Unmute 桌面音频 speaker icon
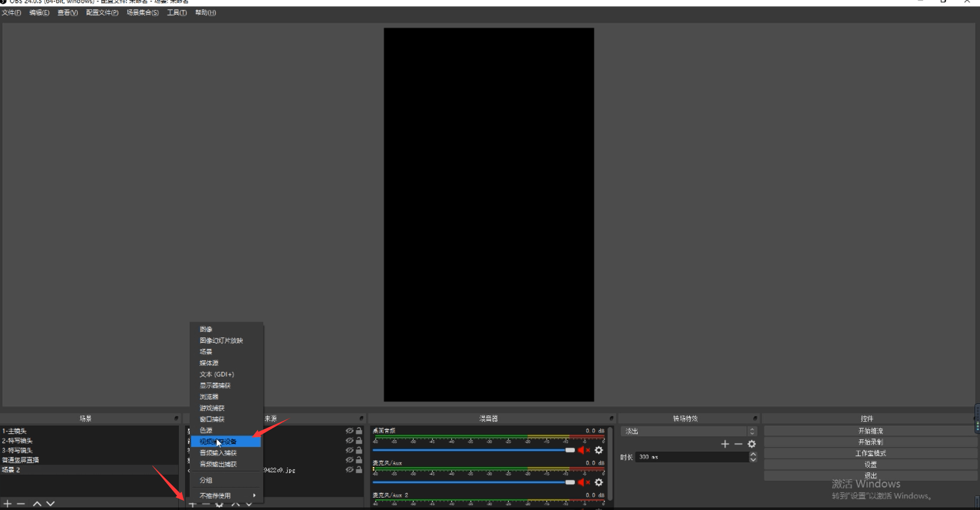 coord(584,450)
